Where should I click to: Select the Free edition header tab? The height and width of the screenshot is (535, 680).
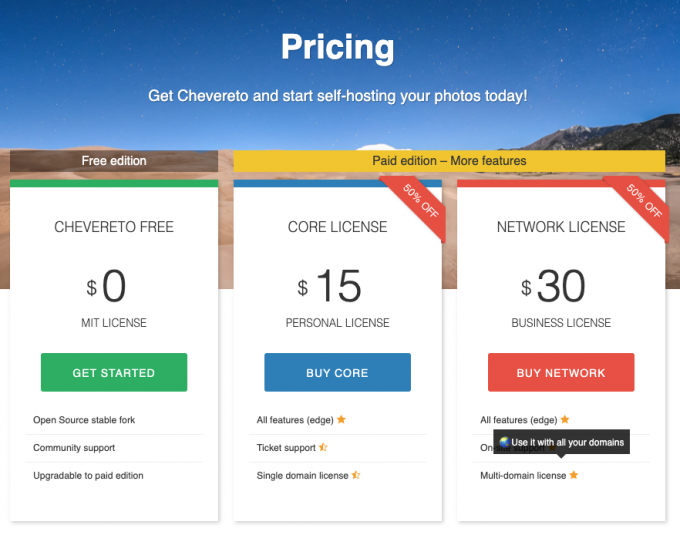pos(114,161)
